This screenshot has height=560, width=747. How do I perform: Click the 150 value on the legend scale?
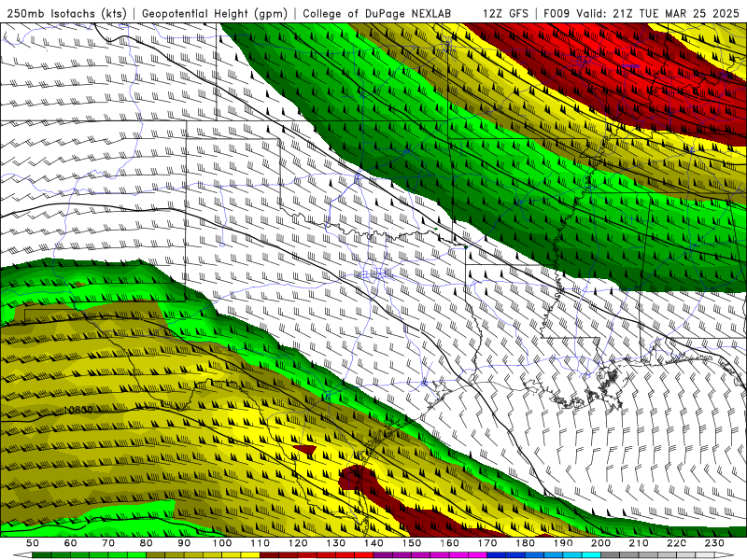click(x=412, y=543)
